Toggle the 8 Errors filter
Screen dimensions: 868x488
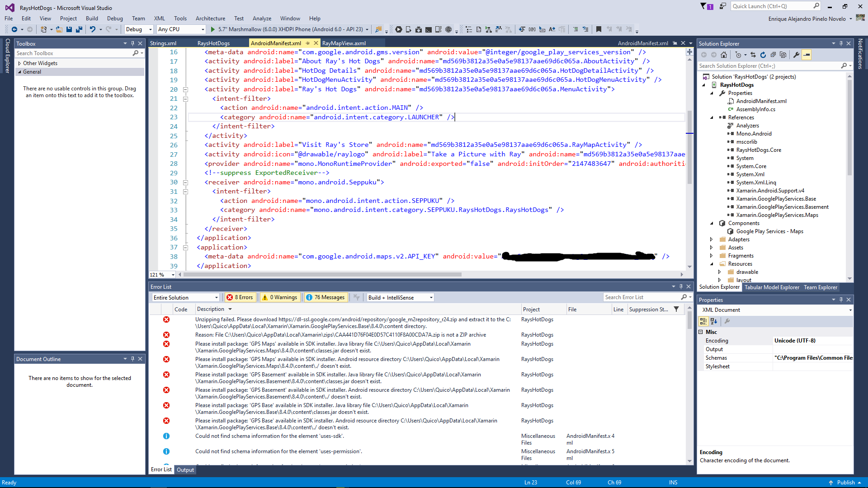[x=241, y=297]
